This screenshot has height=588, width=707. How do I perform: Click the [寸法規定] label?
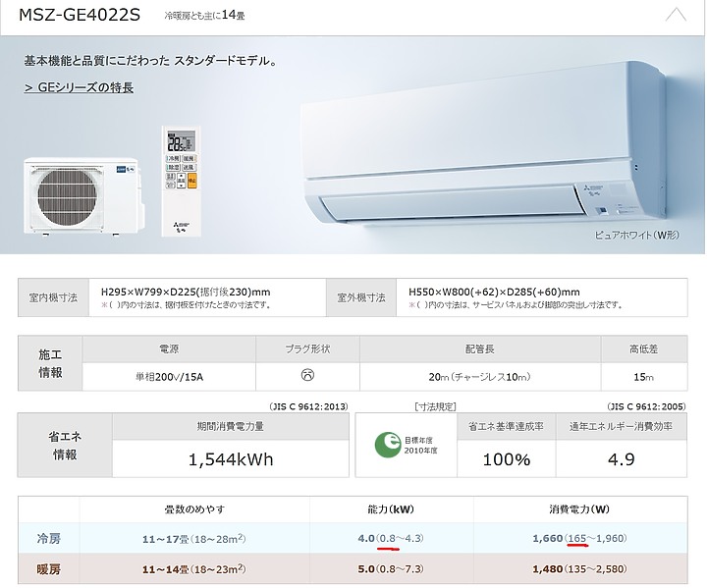pyautogui.click(x=435, y=406)
